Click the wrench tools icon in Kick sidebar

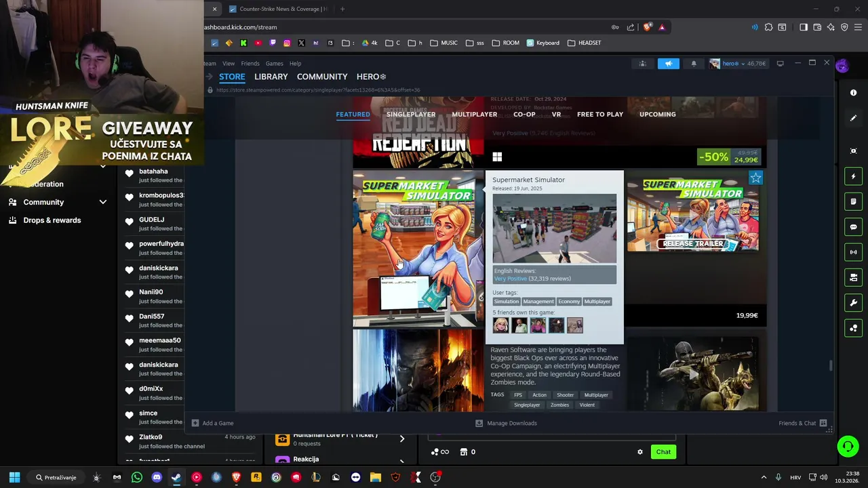point(854,303)
